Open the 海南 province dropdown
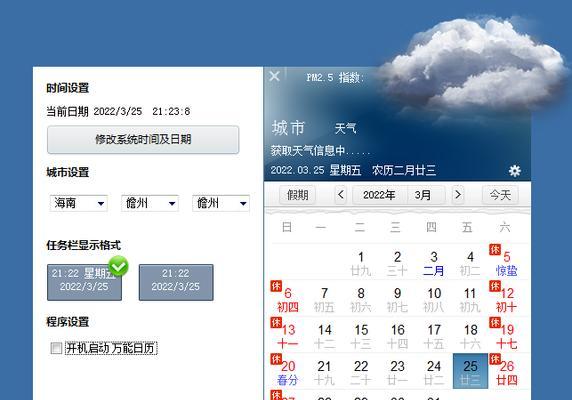Viewport: 572px width, 400px height. click(x=78, y=203)
